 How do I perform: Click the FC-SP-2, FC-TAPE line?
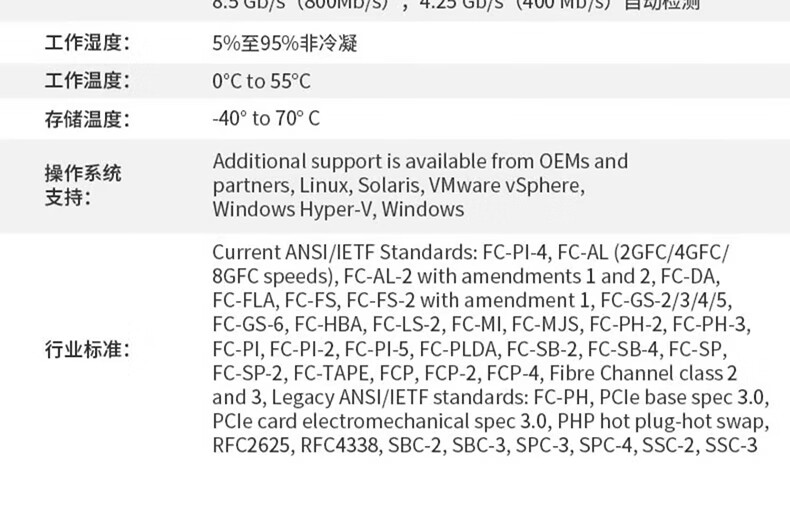[x=475, y=373]
